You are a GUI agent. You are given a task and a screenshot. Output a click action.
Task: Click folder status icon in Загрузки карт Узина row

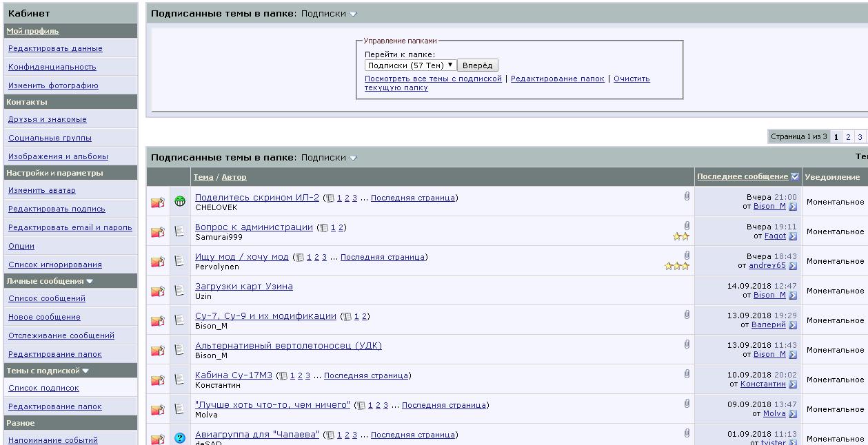(x=158, y=291)
